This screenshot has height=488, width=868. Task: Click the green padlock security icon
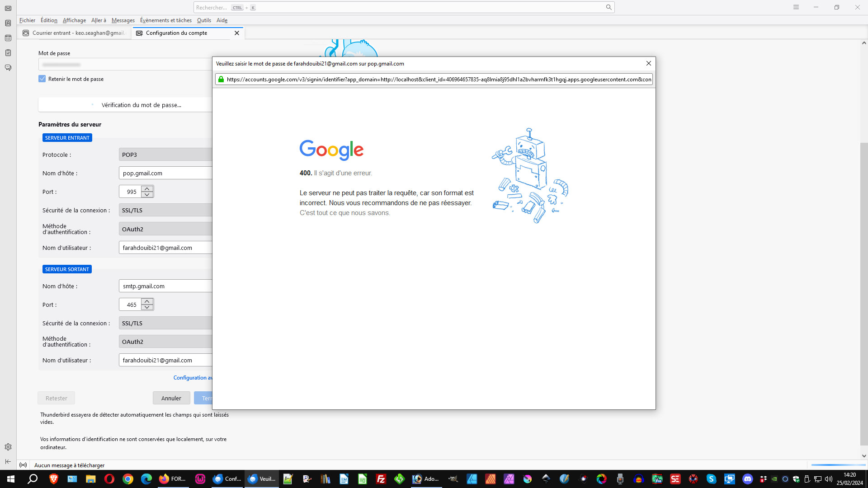pyautogui.click(x=221, y=80)
